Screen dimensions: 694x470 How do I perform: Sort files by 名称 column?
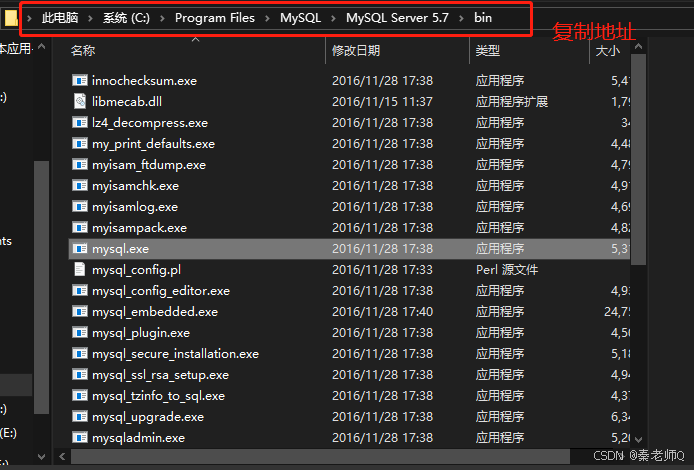coord(83,50)
